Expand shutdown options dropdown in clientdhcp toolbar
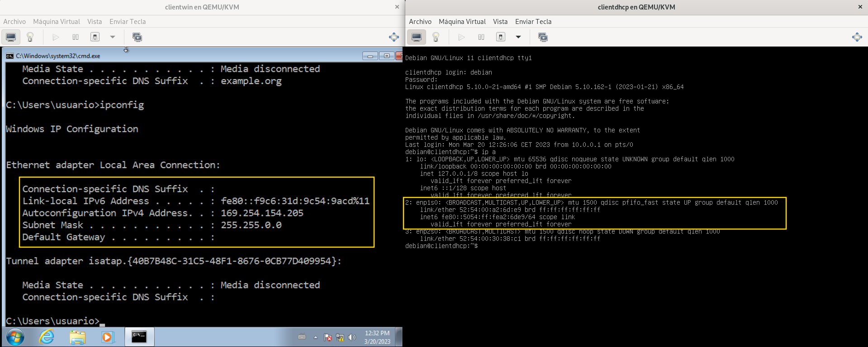Screen dimensions: 868x347 pos(518,37)
